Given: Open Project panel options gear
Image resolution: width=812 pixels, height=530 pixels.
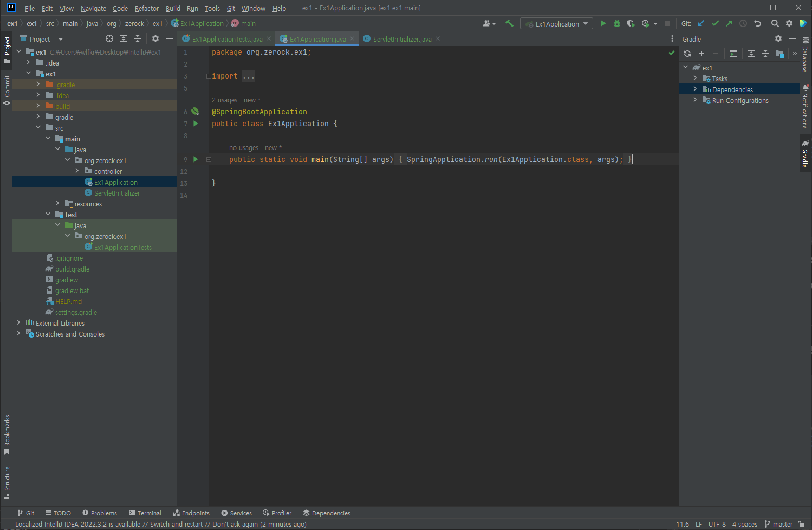Looking at the screenshot, I should pos(155,38).
